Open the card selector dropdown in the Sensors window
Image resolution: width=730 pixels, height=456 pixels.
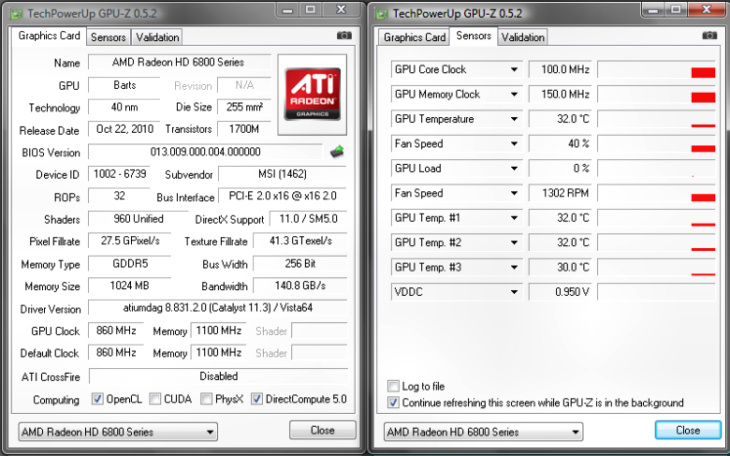point(483,432)
